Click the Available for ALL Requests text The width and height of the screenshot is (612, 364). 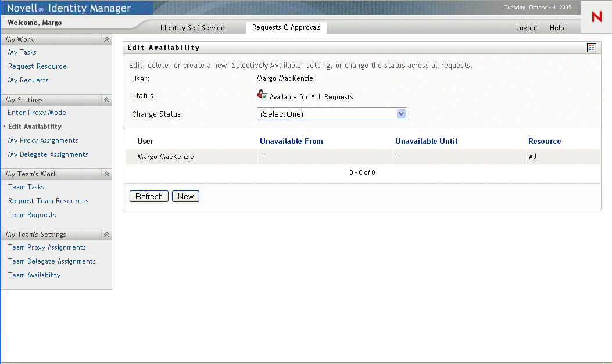tap(311, 97)
